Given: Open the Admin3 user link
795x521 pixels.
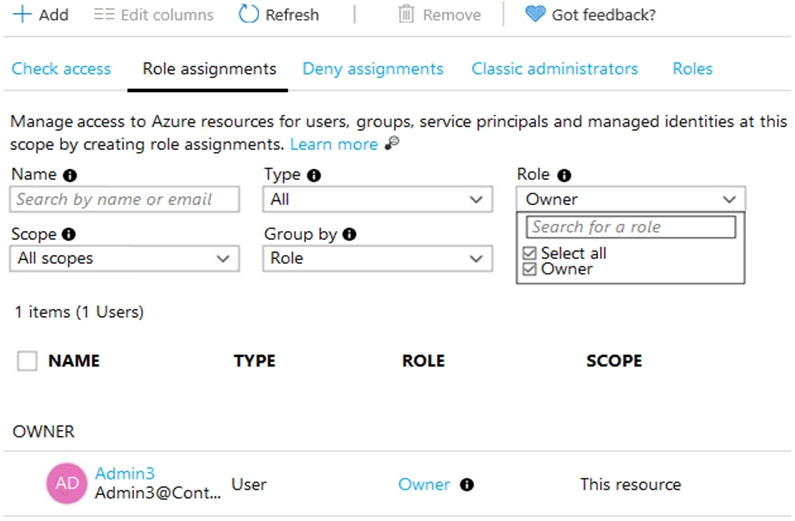Looking at the screenshot, I should tap(125, 473).
